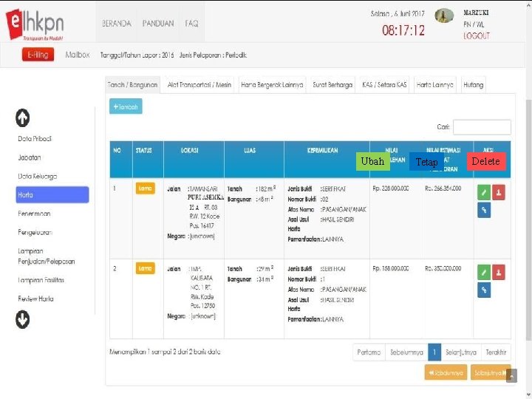This screenshot has height=399, width=532.
Task: Open the Tanah / Bangunan tab
Action: coord(132,85)
